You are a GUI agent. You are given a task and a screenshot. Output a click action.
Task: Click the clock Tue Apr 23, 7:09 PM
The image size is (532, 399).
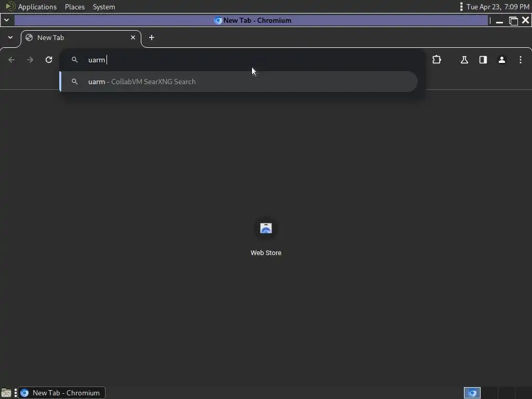[x=498, y=7]
